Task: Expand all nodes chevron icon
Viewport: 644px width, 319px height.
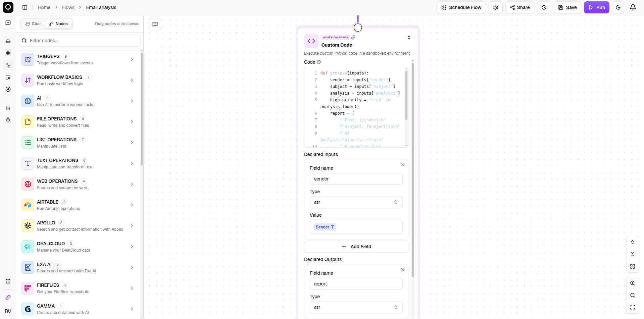Action: 633,242
